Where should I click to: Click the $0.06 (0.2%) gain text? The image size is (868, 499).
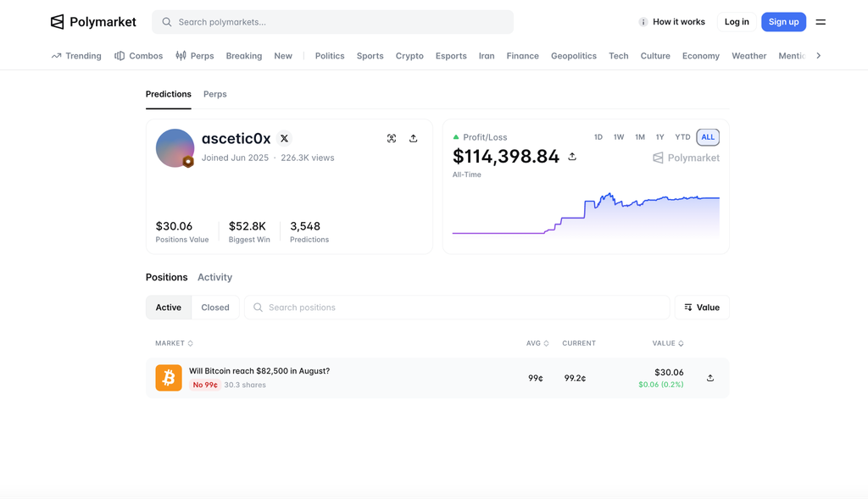coord(661,385)
